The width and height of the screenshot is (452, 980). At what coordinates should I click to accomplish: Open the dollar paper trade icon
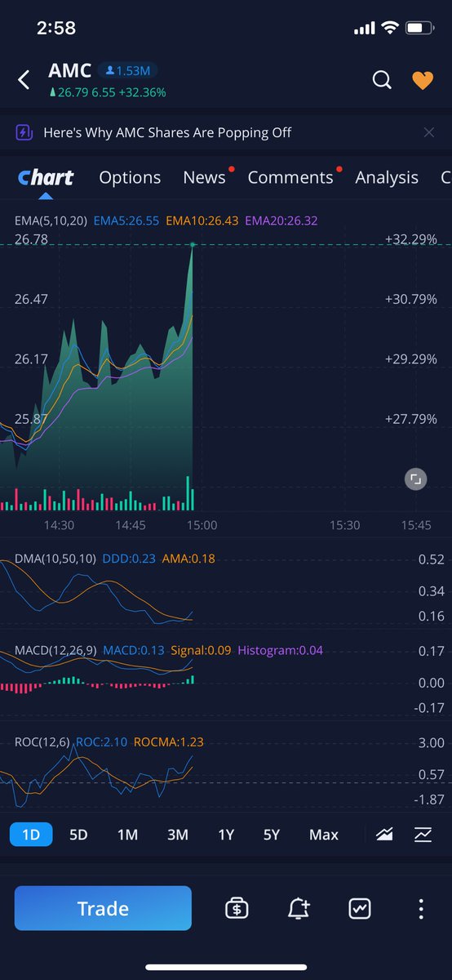click(237, 908)
